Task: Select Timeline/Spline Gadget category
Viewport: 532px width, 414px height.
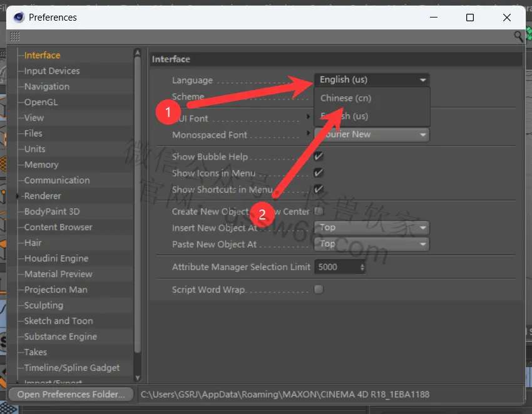Action: point(71,367)
